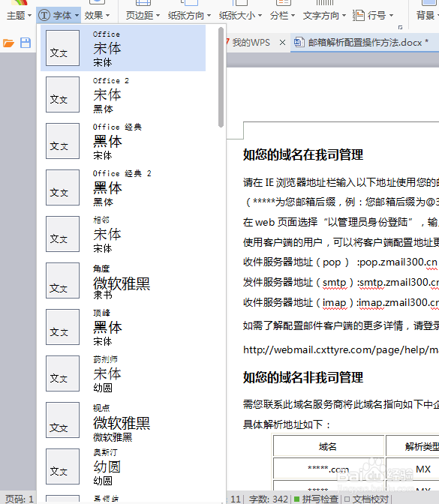Toggle 文档校对 document proofing
The height and width of the screenshot is (504, 439).
(367, 499)
